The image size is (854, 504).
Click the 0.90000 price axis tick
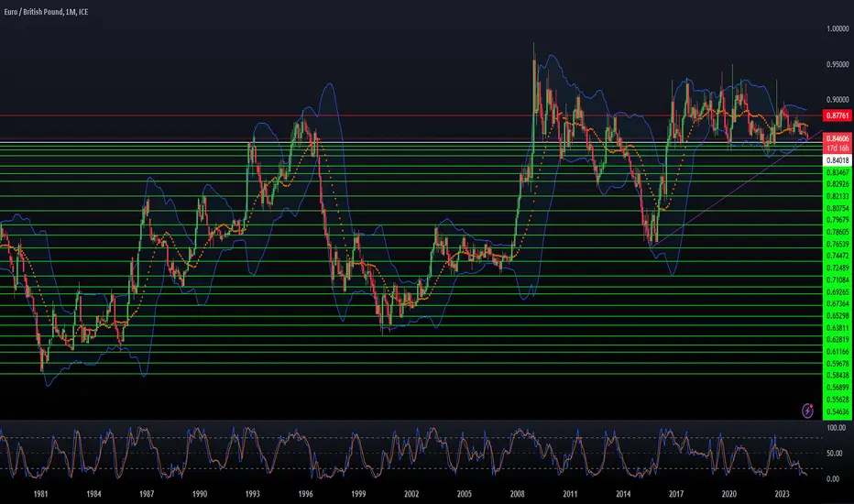click(838, 100)
